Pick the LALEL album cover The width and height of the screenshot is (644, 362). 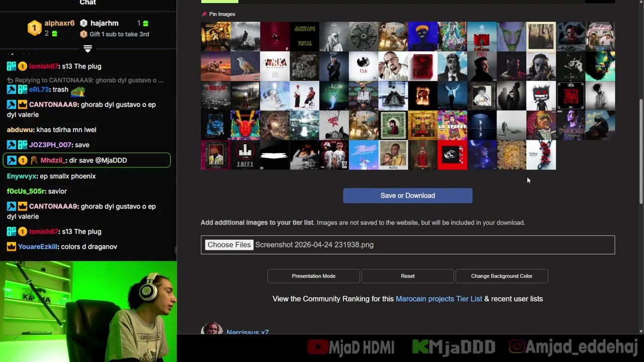[245, 155]
